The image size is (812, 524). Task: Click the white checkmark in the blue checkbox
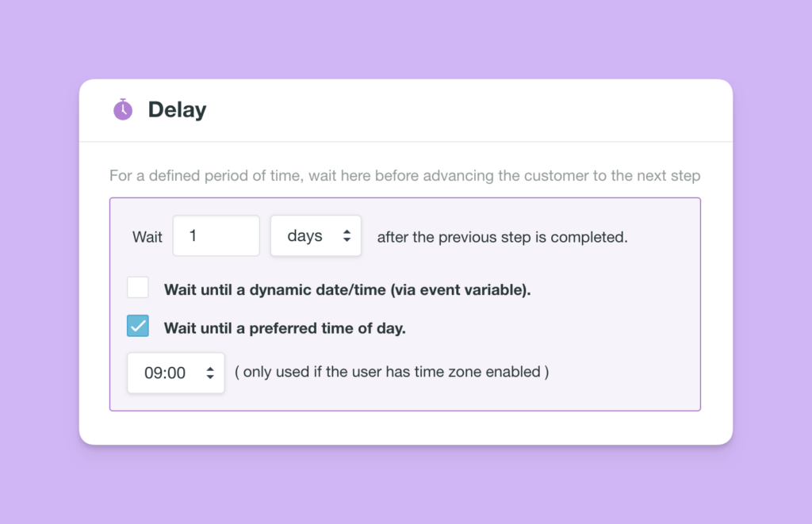[138, 326]
